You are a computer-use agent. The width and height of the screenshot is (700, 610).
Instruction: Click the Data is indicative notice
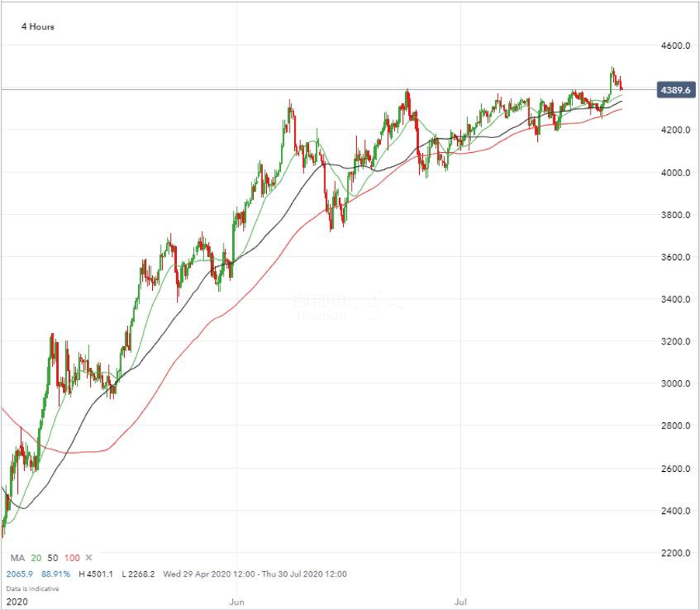(x=32, y=588)
